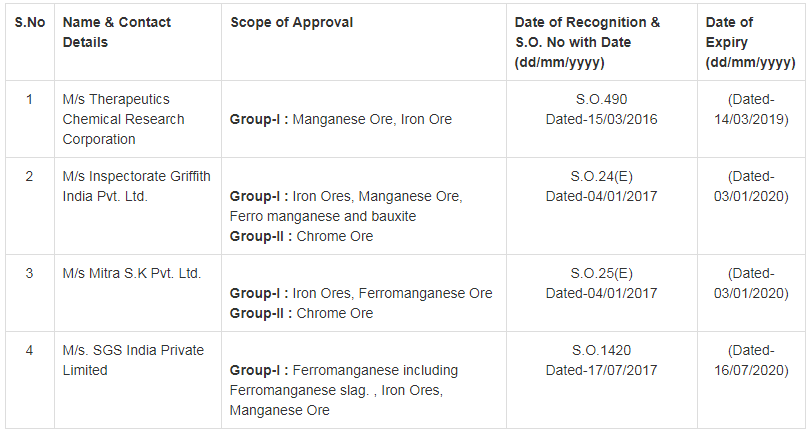Click expiry date 14/03/2019 cell
The height and width of the screenshot is (434, 811).
point(749,109)
